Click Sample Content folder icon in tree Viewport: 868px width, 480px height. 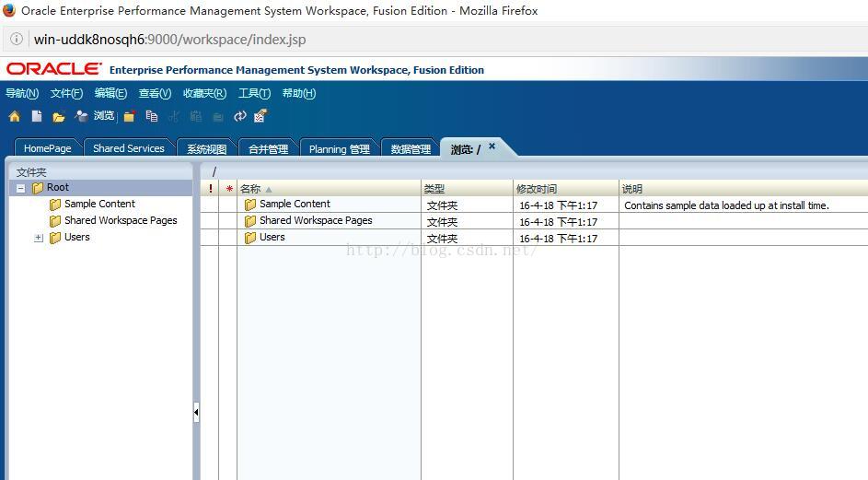click(x=55, y=205)
